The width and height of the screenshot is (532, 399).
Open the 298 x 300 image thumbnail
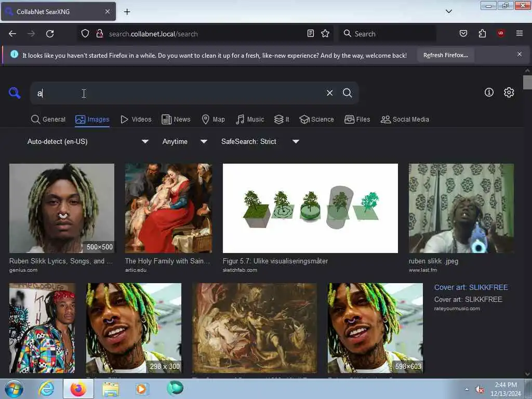pos(134,328)
